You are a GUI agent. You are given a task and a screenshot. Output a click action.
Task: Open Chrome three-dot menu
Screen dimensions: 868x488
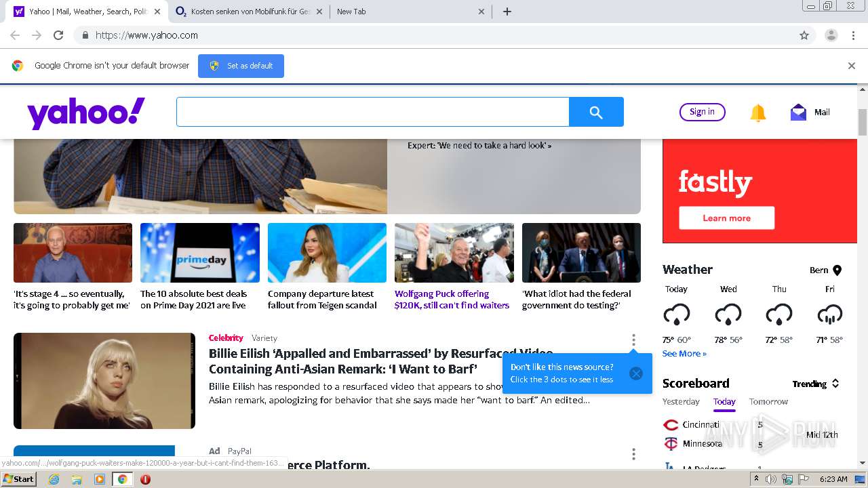(x=853, y=35)
